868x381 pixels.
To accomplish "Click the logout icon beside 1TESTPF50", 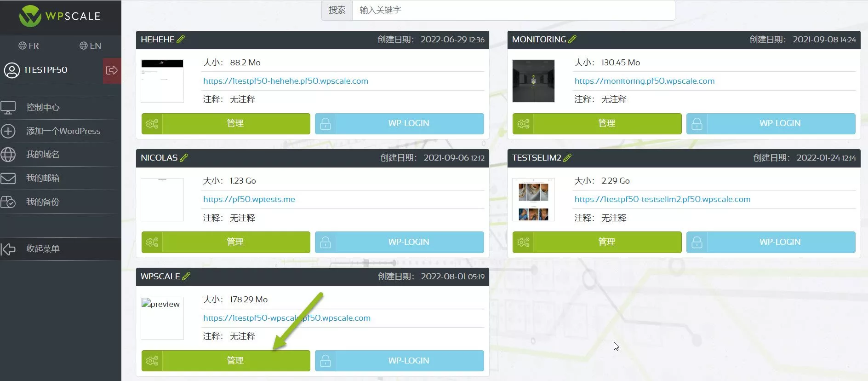I will 112,70.
